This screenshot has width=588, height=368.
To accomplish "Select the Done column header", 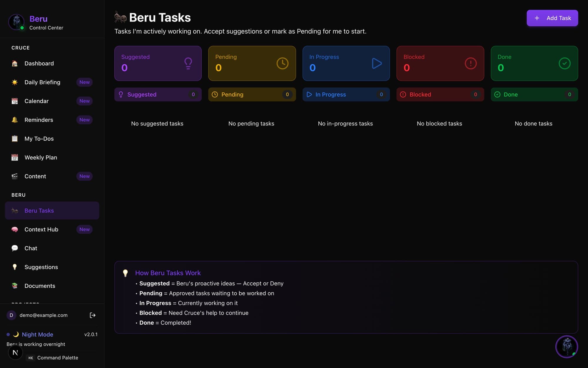I will point(534,95).
